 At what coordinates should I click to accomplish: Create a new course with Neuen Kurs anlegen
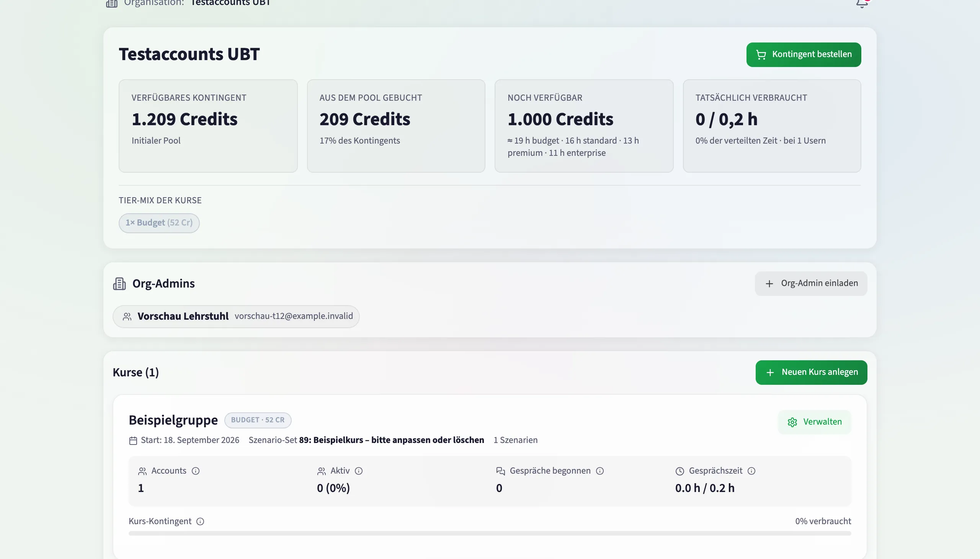pyautogui.click(x=811, y=373)
